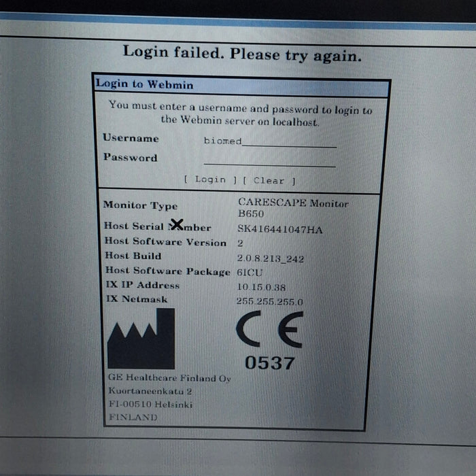Viewport: 476px width, 476px height.
Task: Click the GE Healthcare Finland Oy text
Action: point(169,378)
